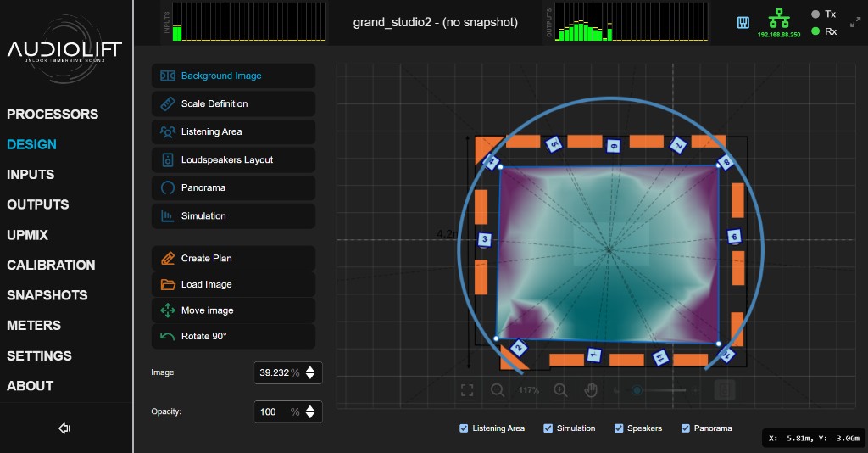Toggle the Listening Area checkbox

[x=464, y=428]
